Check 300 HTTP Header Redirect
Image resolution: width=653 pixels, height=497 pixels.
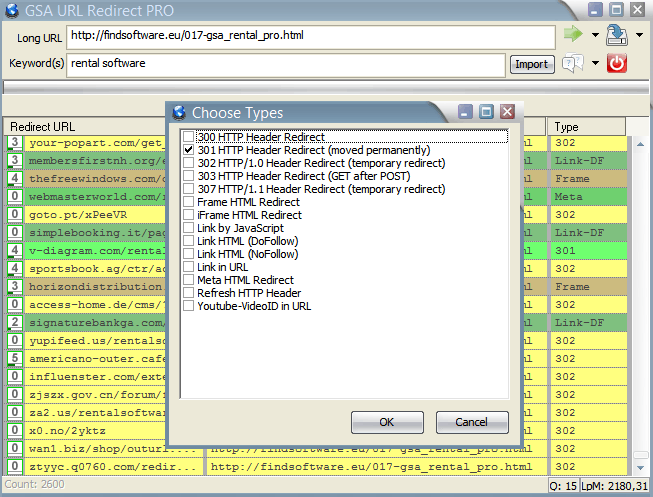point(189,137)
